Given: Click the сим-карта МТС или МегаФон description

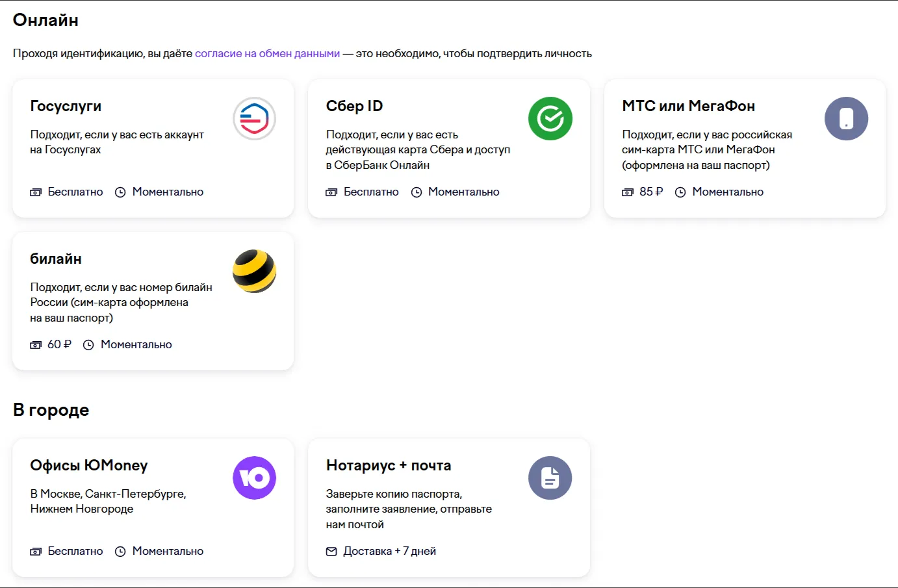Looking at the screenshot, I should click(707, 150).
